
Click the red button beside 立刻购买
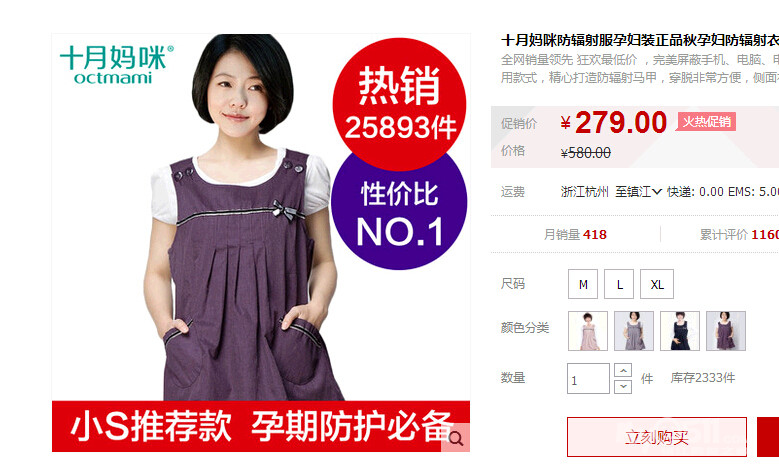click(768, 437)
